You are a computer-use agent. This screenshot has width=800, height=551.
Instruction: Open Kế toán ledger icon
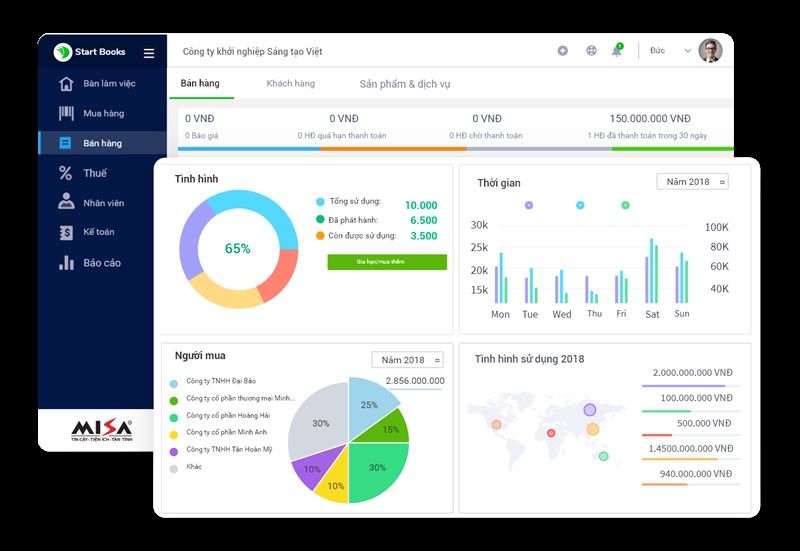[x=66, y=233]
